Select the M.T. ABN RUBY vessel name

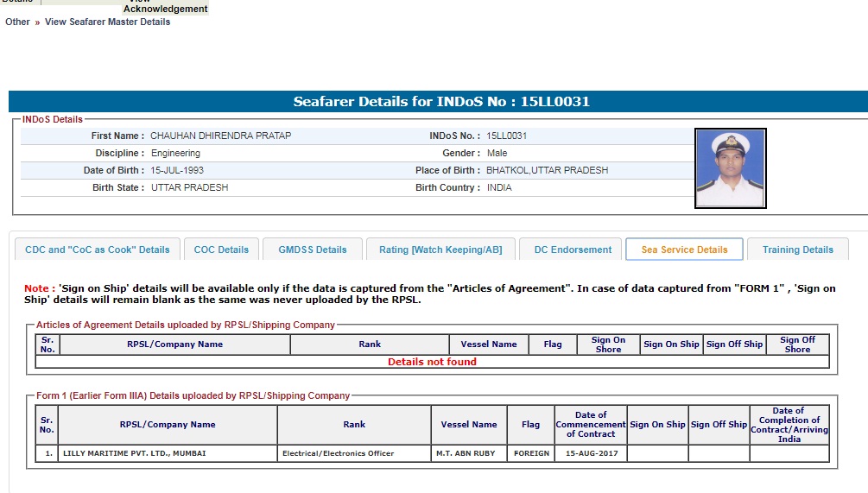(465, 453)
